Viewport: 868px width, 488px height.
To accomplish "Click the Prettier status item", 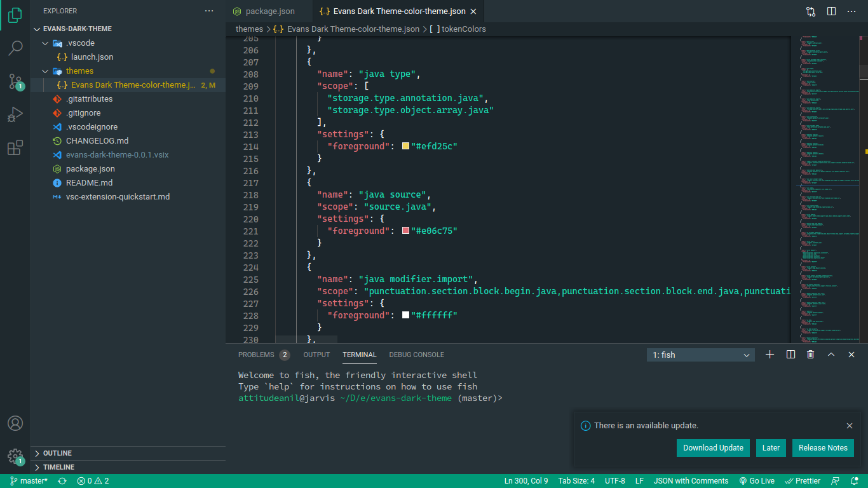I will 803,481.
